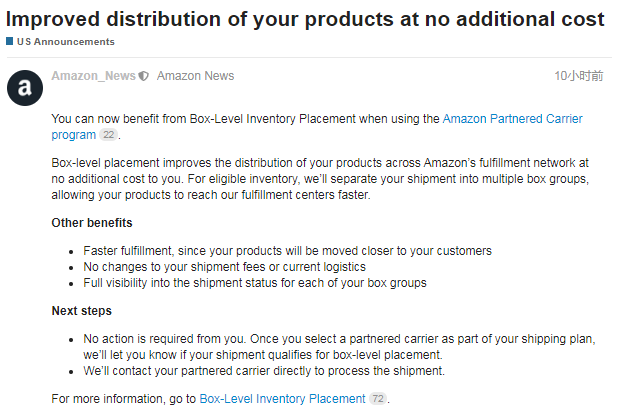Image resolution: width=627 pixels, height=415 pixels.
Task: Click the Faster fulfillment bullet point
Action: [287, 251]
